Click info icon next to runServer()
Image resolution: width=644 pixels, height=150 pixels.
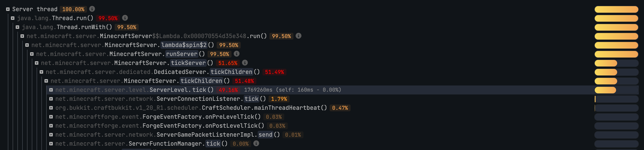click(x=237, y=54)
